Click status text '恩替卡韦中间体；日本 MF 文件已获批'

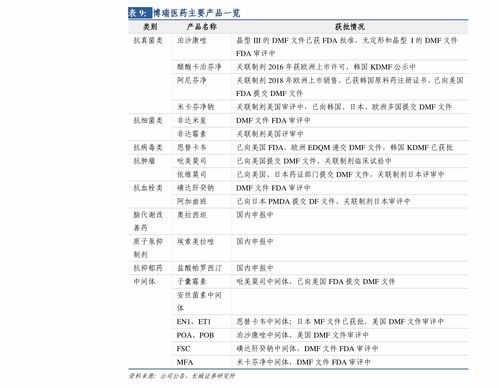click(300, 322)
